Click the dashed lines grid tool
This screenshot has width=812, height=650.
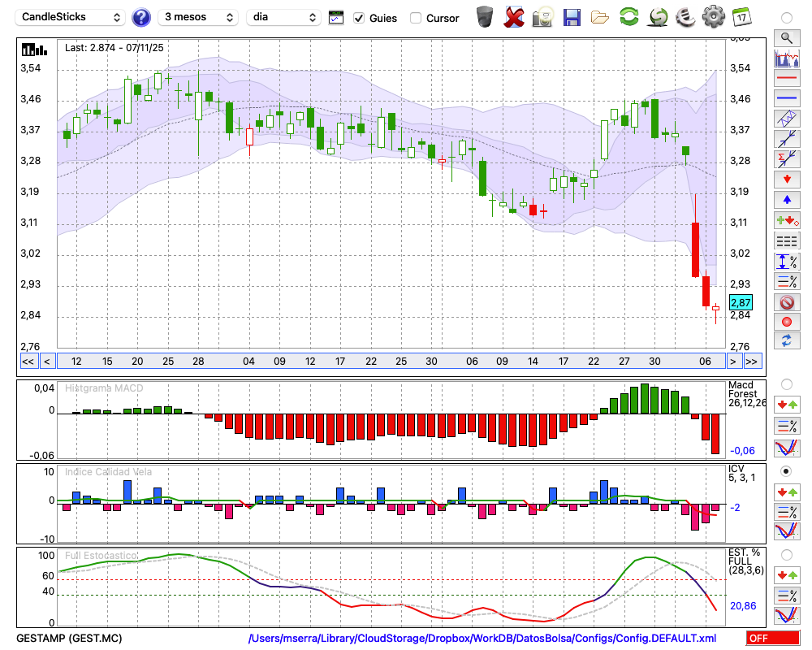tap(787, 241)
